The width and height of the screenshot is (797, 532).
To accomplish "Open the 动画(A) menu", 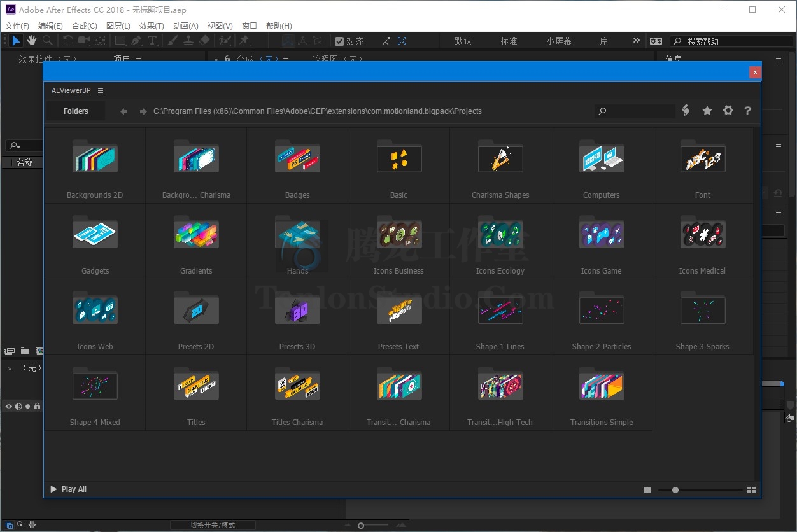I will (186, 25).
